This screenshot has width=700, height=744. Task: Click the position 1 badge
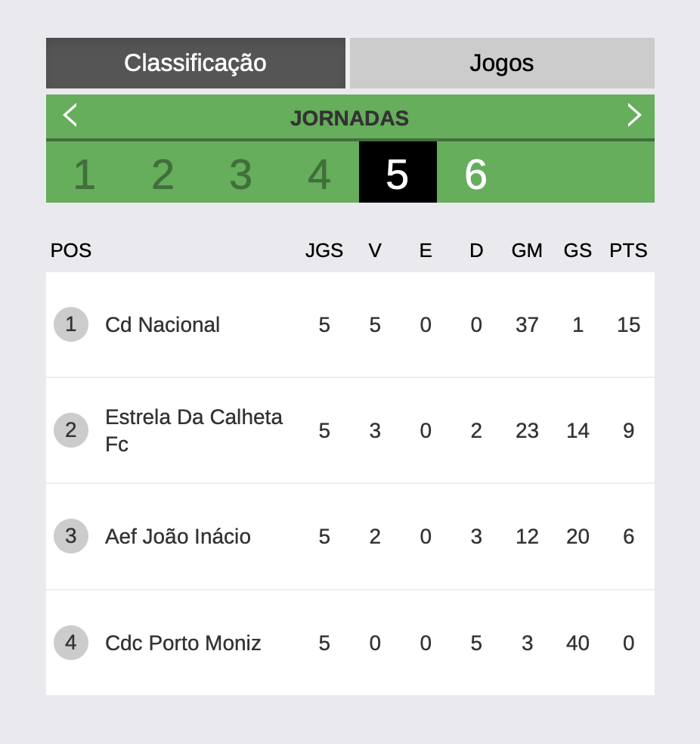pos(71,324)
